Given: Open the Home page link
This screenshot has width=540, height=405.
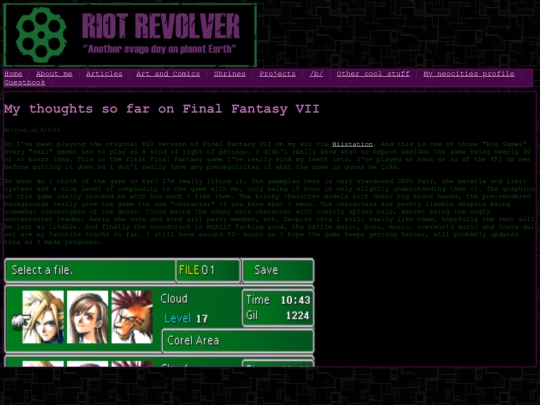Looking at the screenshot, I should point(13,74).
